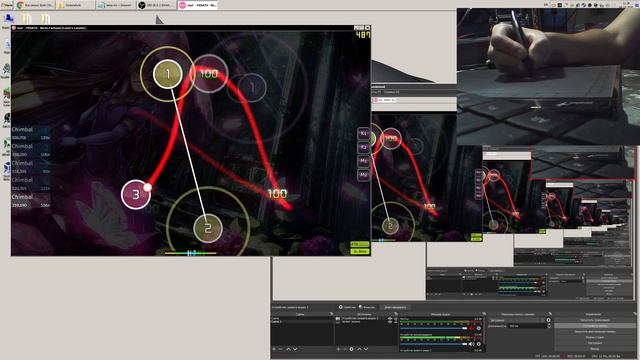Toggle Studio Mode button in OBS controls
640x360 pixels.
click(x=595, y=337)
